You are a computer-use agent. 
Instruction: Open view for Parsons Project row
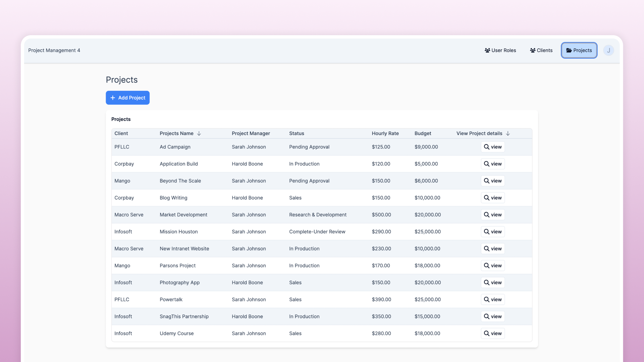(492, 265)
